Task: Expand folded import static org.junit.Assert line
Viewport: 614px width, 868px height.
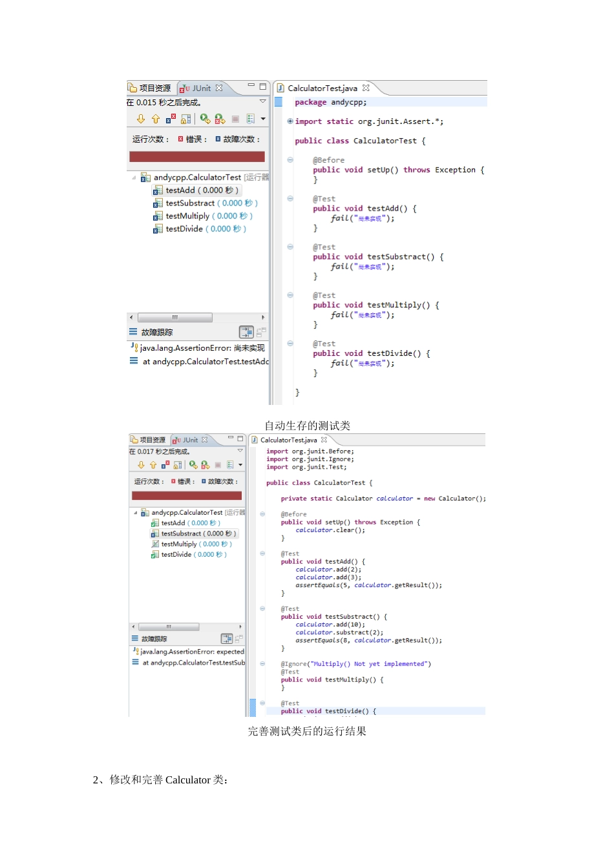Action: click(290, 121)
